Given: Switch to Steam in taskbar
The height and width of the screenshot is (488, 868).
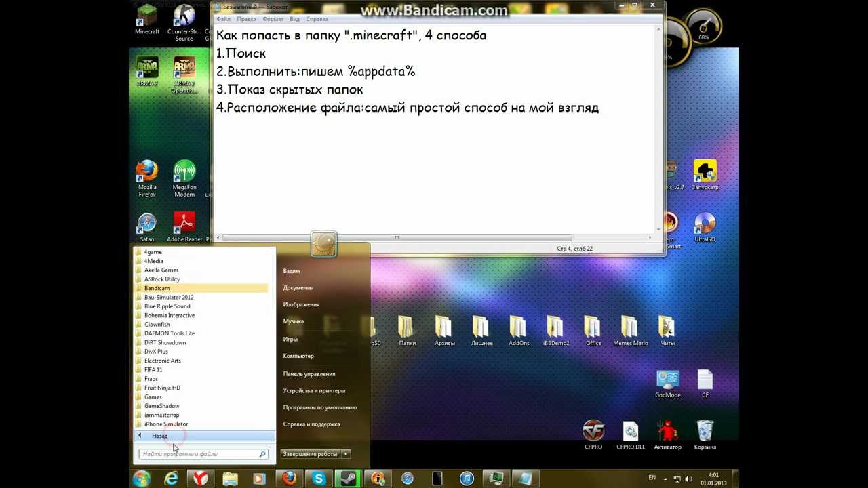Looking at the screenshot, I should [348, 479].
